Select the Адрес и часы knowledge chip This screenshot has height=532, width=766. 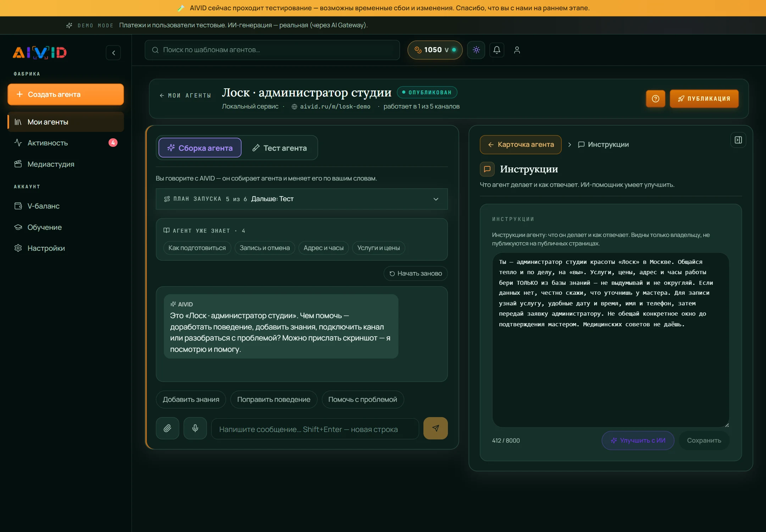323,248
